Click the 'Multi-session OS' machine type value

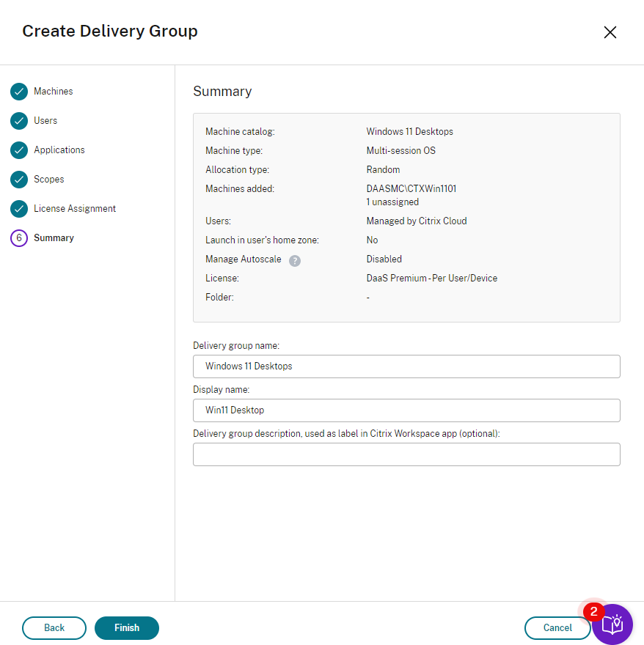click(400, 150)
